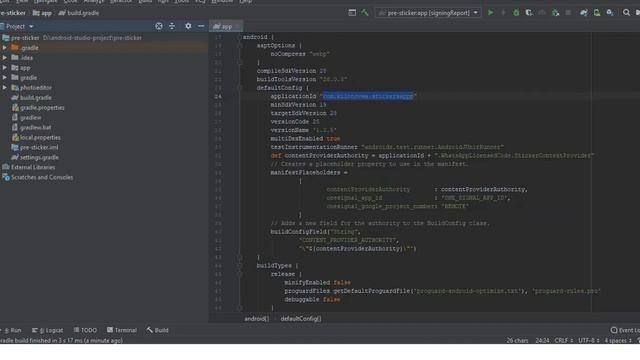Viewport: 640px width, 360px height.
Task: Click Attach Debugger to Android Process icon
Action: pos(555,13)
